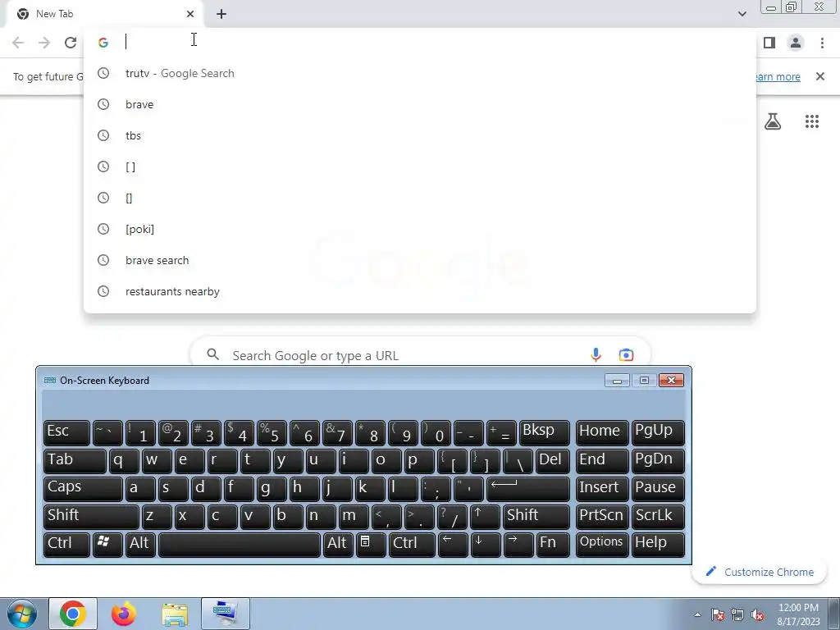
Task: Open the Chrome three-dot menu
Action: (822, 43)
